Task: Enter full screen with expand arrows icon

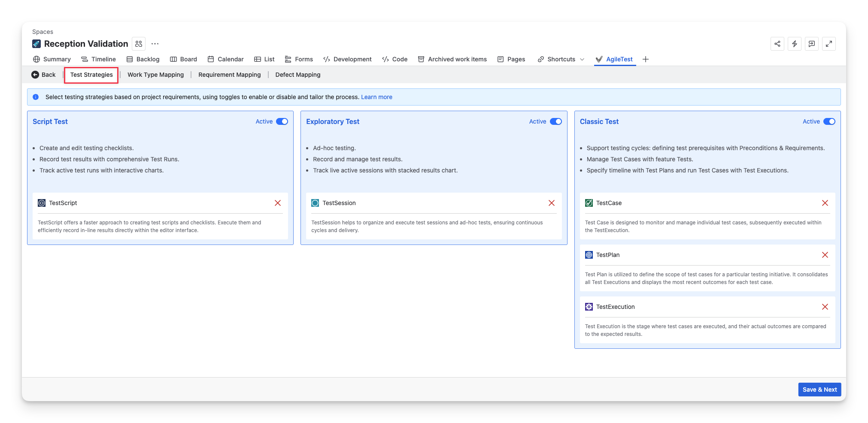Action: point(829,44)
